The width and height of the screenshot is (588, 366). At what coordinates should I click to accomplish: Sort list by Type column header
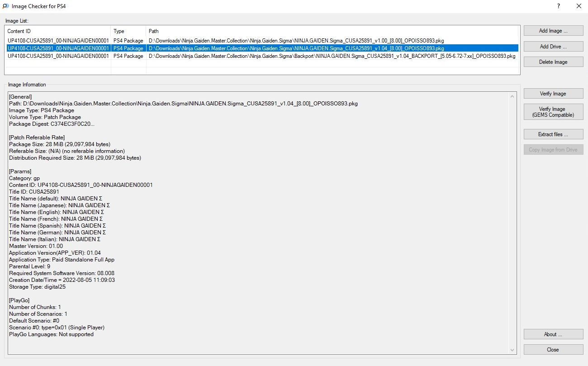coord(128,31)
